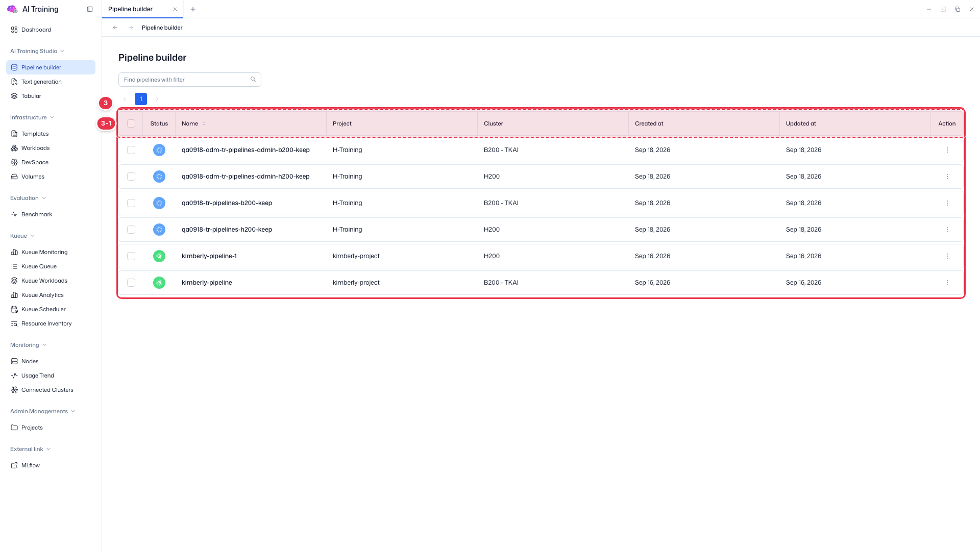
Task: Click status icon of qa0918-tr-pipelines-h200-keep row
Action: (159, 230)
